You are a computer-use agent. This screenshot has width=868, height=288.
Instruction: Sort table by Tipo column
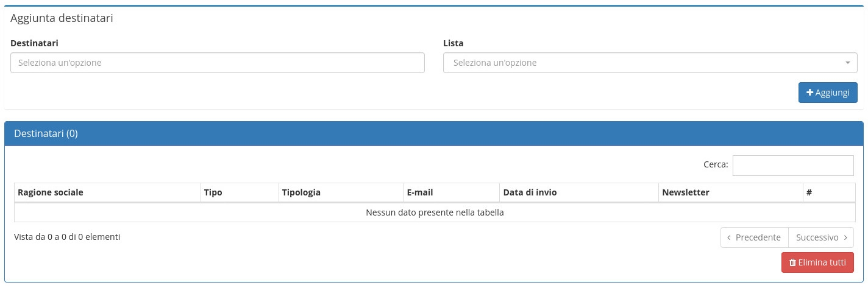click(x=213, y=192)
